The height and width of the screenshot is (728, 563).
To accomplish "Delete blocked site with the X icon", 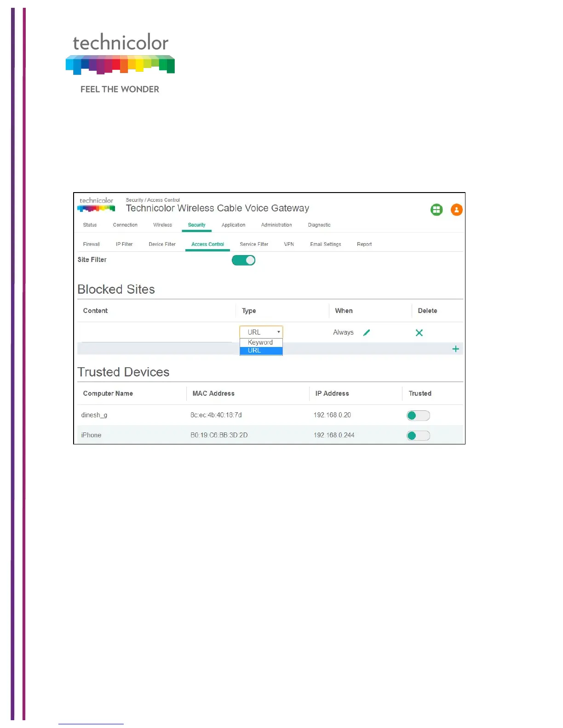I will (x=419, y=333).
